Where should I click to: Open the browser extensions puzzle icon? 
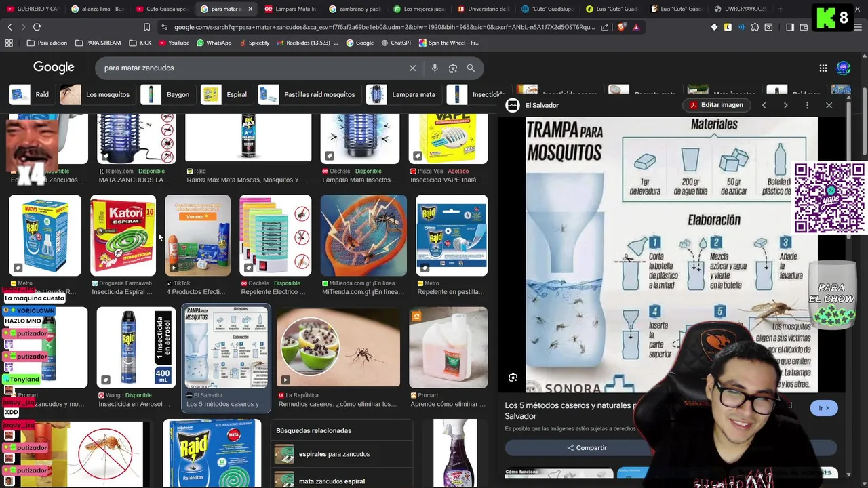tap(755, 27)
